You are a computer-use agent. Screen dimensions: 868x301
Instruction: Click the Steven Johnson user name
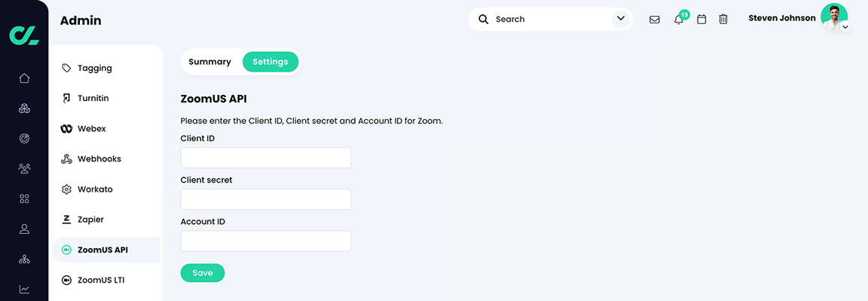(781, 18)
